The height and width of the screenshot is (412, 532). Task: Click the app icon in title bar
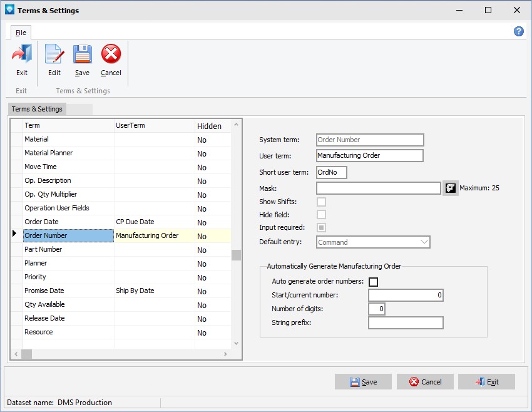point(9,10)
